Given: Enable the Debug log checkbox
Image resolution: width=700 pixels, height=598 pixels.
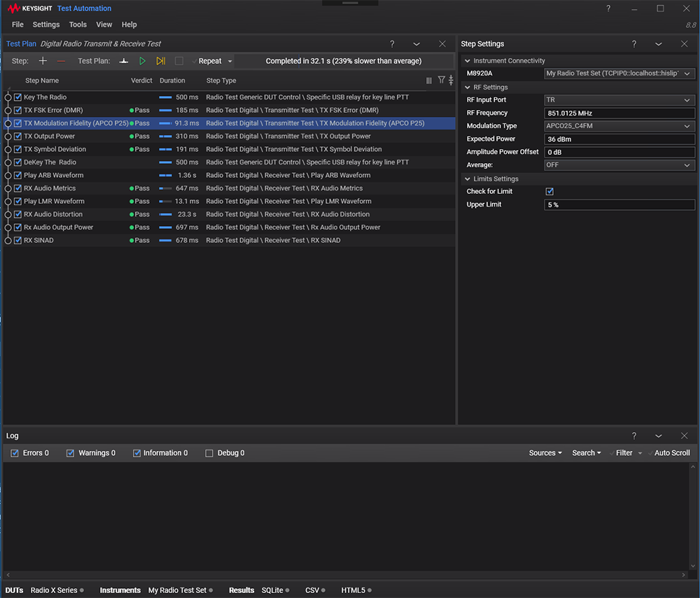Looking at the screenshot, I should (209, 453).
